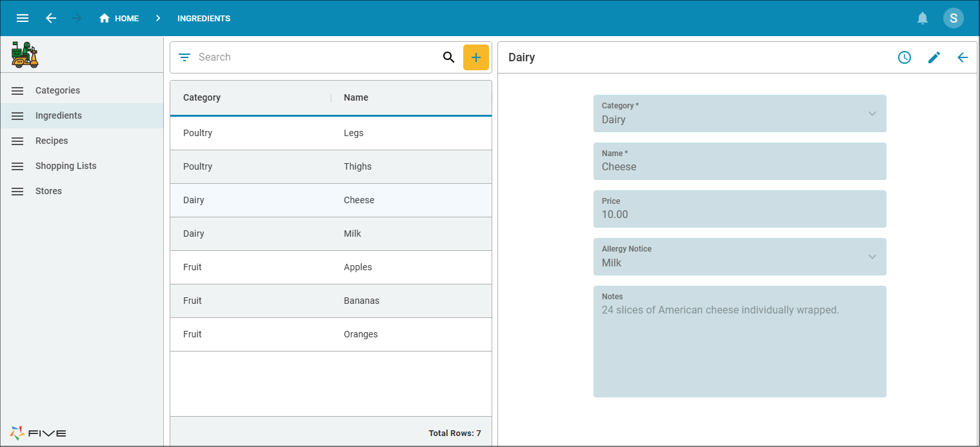Click the Dairy form title
The height and width of the screenshot is (447, 980).
click(x=522, y=57)
